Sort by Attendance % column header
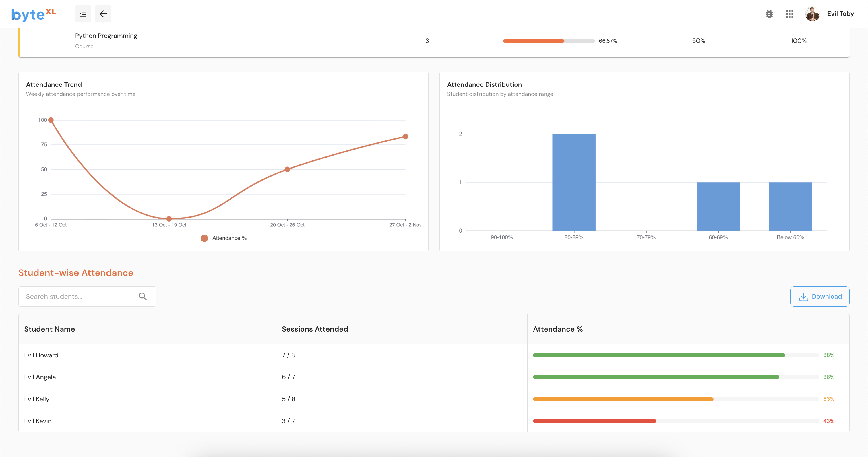 click(x=558, y=329)
